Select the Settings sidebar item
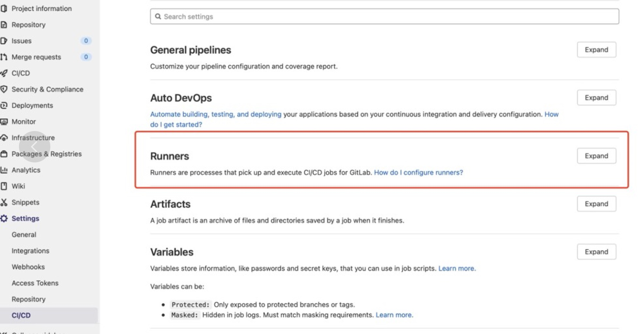The image size is (644, 334). click(x=25, y=218)
